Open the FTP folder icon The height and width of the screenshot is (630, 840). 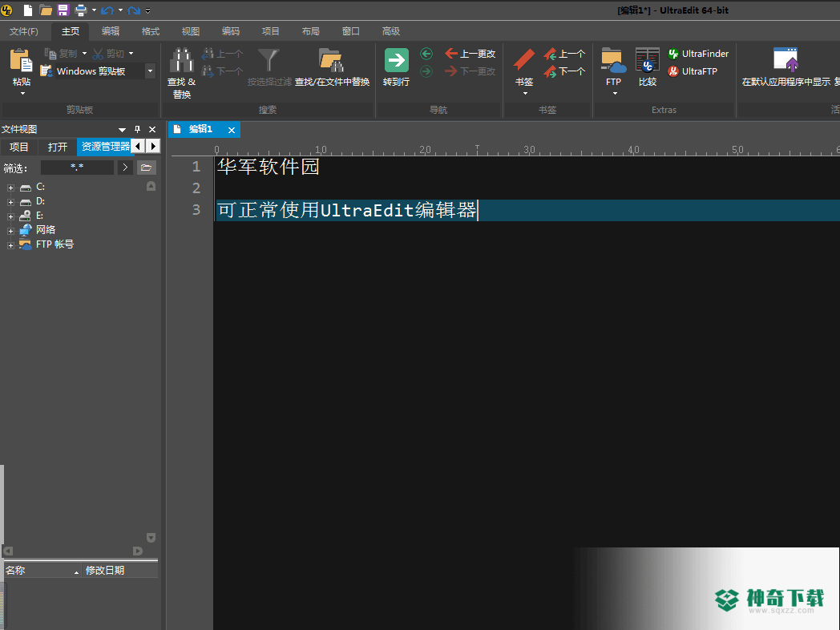(x=613, y=60)
